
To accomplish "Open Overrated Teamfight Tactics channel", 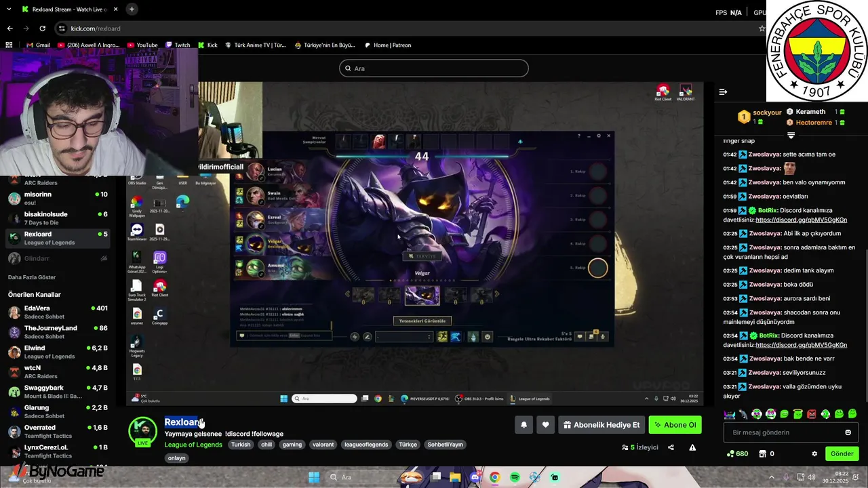I will point(58,432).
